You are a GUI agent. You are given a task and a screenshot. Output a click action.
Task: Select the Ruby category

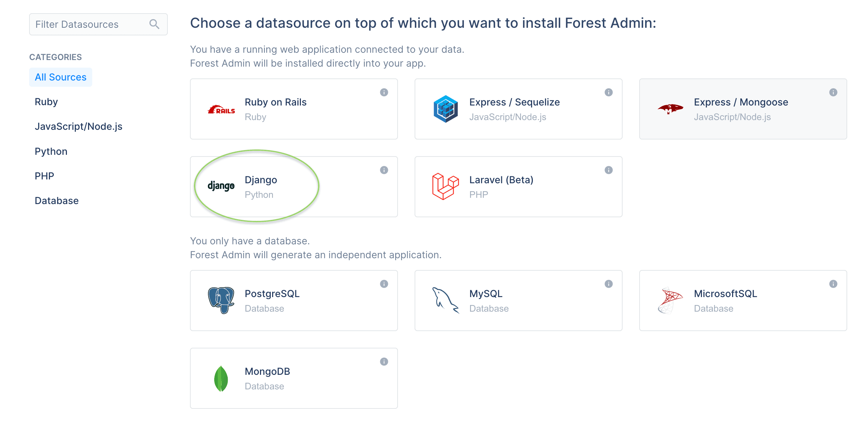pos(46,102)
